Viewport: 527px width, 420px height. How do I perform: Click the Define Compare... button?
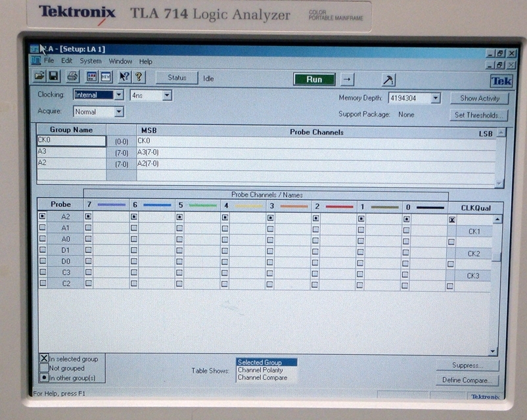point(467,380)
